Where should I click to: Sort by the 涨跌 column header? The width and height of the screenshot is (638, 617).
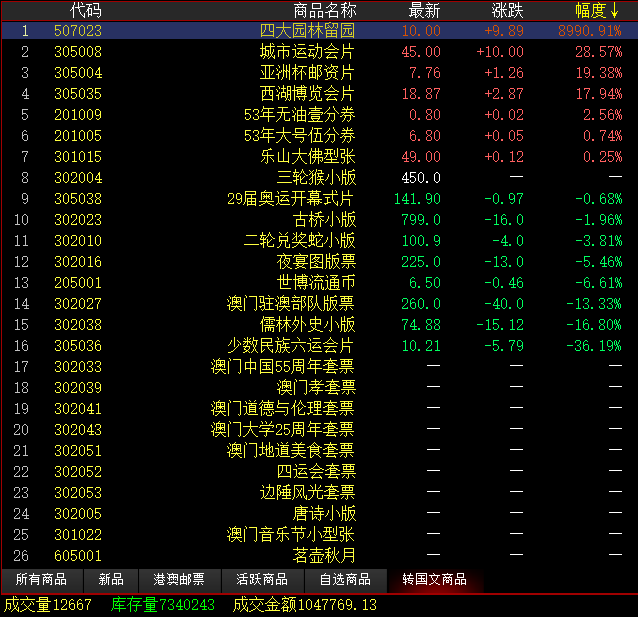tap(507, 10)
